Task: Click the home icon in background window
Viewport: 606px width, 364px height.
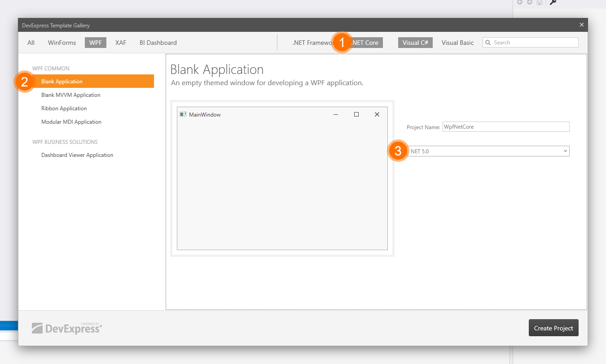Action: [x=540, y=2]
